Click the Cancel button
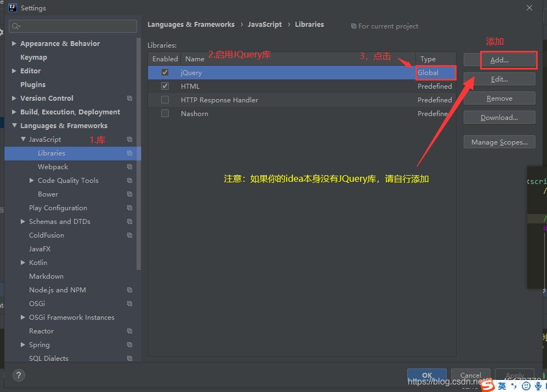The height and width of the screenshot is (392, 547). (x=471, y=375)
